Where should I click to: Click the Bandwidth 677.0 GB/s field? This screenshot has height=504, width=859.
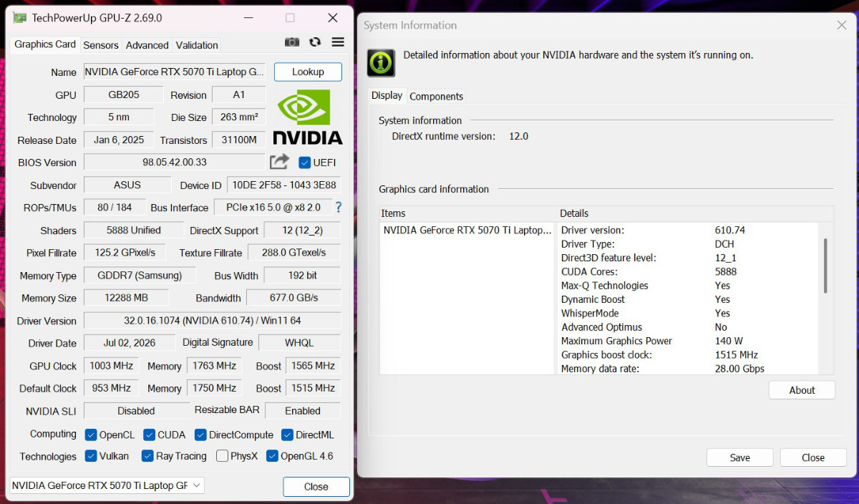tap(293, 298)
